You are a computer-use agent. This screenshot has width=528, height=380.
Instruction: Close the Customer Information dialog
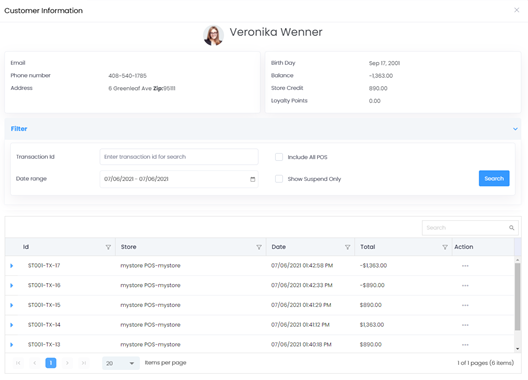pyautogui.click(x=516, y=10)
